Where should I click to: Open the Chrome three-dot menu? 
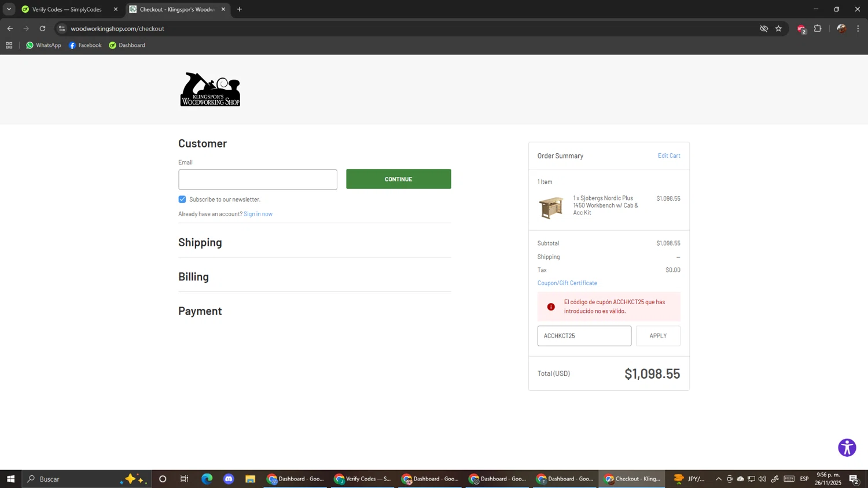pos(858,28)
